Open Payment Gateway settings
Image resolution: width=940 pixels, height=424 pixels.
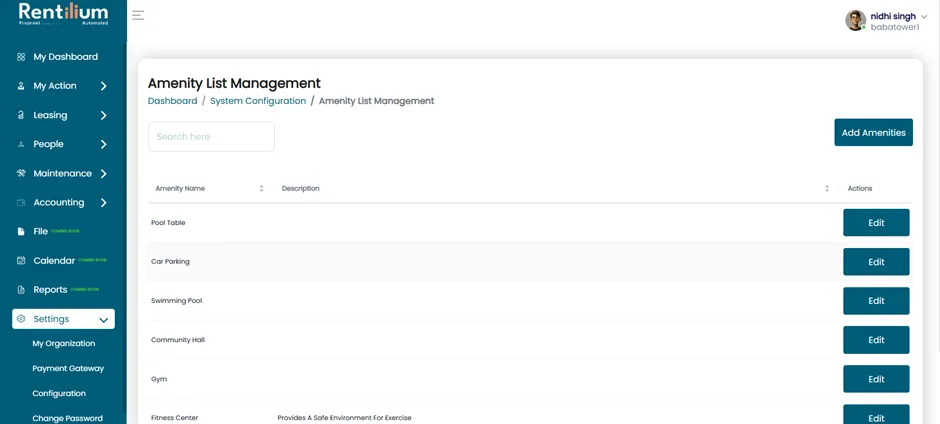pyautogui.click(x=68, y=368)
